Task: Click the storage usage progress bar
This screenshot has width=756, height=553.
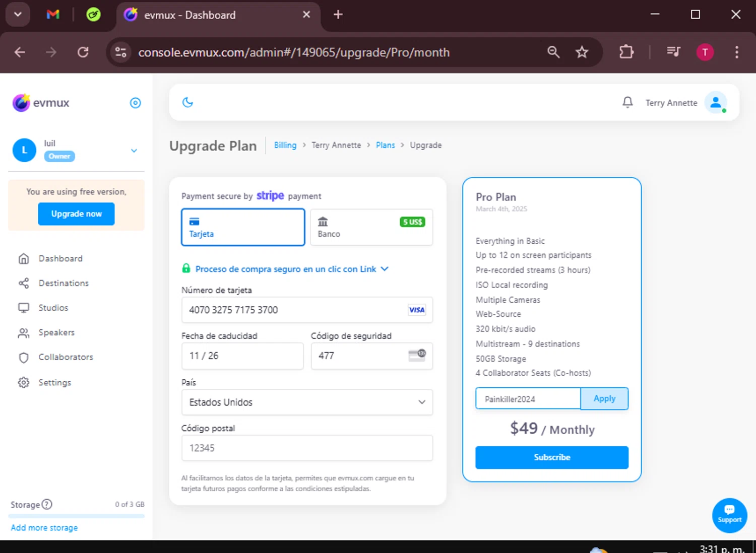Action: pyautogui.click(x=77, y=516)
